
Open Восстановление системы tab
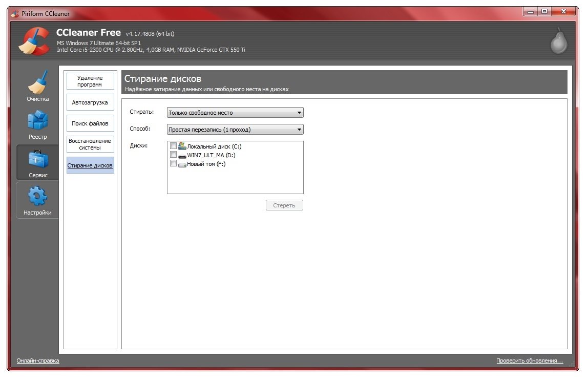pos(90,144)
